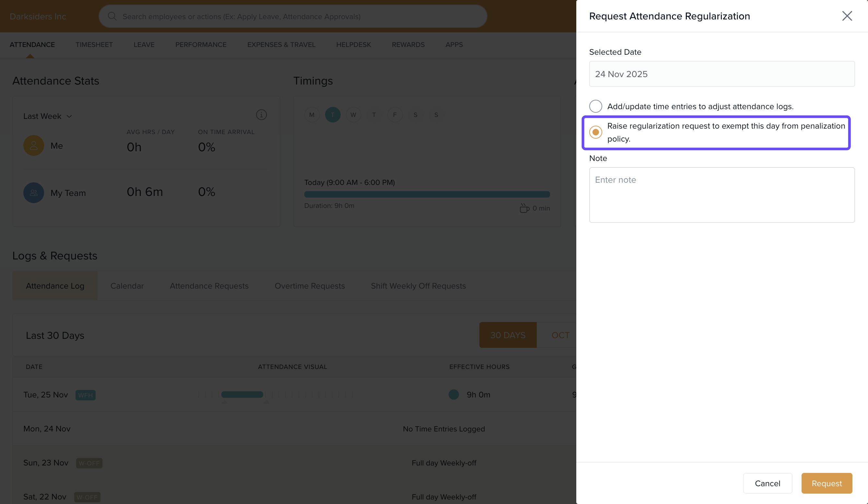
Task: Click the Selected Date field
Action: click(721, 74)
